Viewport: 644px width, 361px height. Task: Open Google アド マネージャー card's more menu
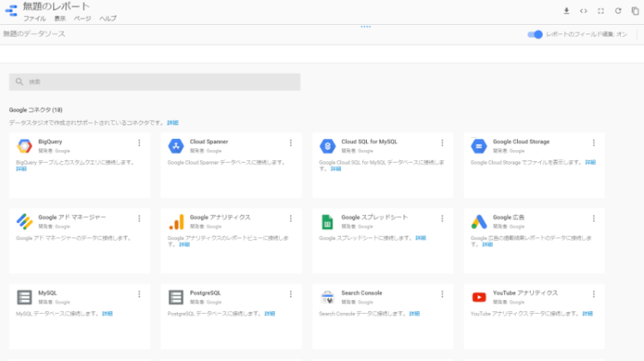point(139,219)
